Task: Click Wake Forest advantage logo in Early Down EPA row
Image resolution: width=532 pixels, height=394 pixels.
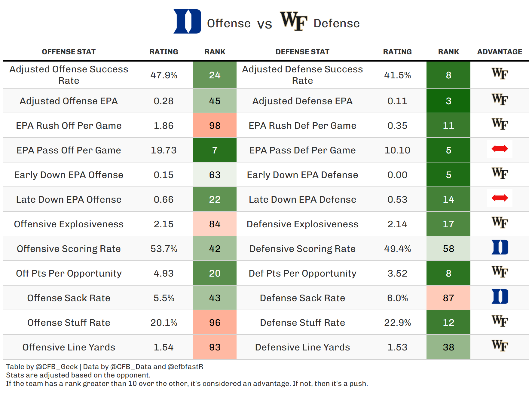Action: 500,173
